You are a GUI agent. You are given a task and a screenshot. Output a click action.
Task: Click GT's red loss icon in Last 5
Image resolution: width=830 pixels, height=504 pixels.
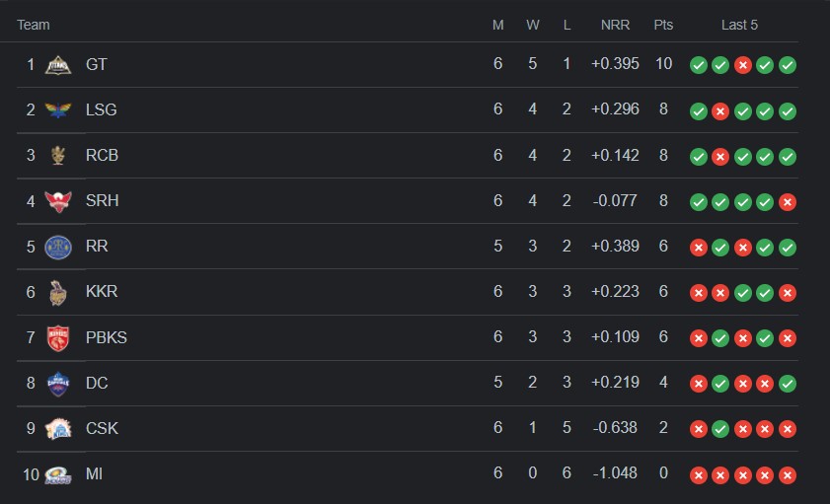pos(743,65)
